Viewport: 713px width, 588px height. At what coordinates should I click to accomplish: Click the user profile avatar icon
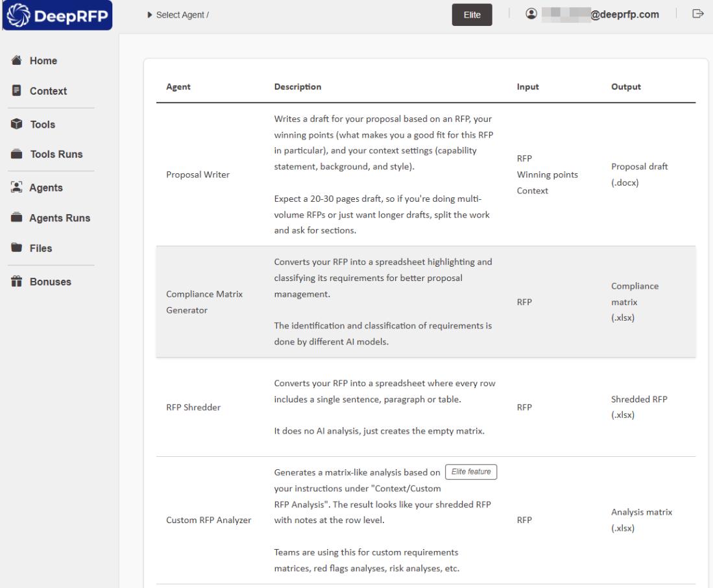(532, 14)
